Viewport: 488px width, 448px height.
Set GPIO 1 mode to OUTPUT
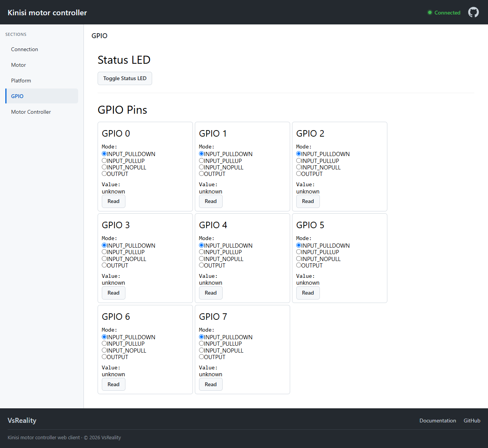202,174
